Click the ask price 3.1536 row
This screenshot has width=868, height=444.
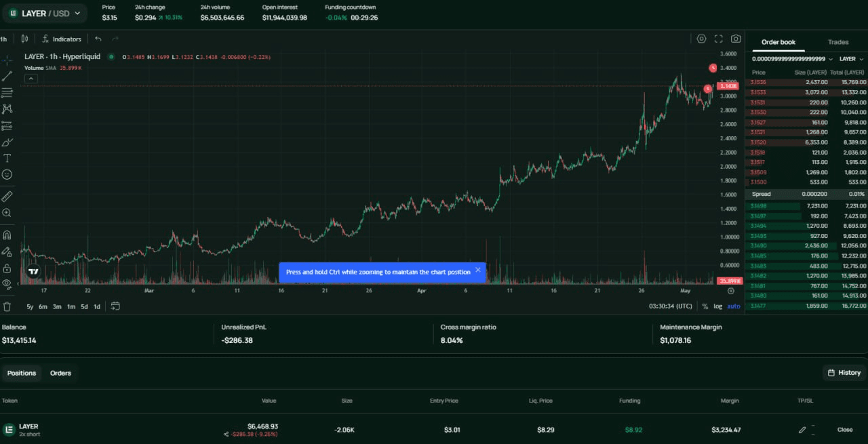tap(806, 82)
